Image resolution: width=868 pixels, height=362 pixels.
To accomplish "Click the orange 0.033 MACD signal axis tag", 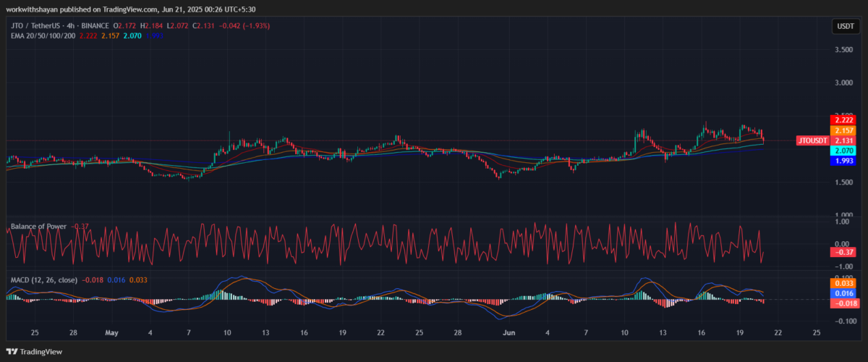I will pos(843,284).
